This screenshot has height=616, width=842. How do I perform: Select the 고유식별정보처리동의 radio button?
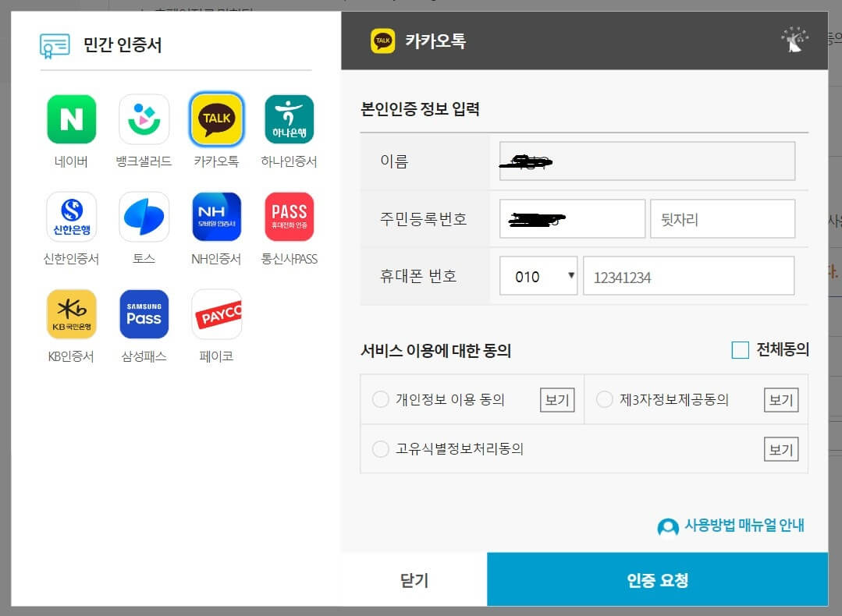[x=381, y=448]
